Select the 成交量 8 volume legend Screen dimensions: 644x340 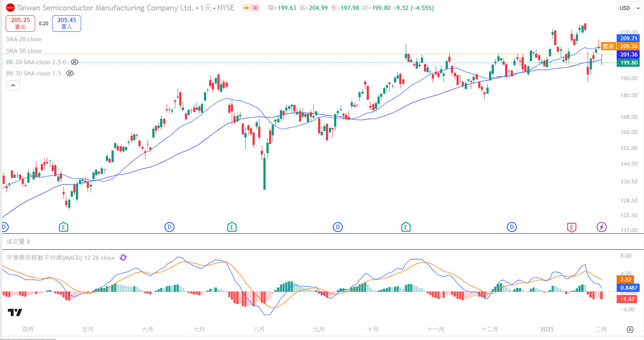click(18, 242)
